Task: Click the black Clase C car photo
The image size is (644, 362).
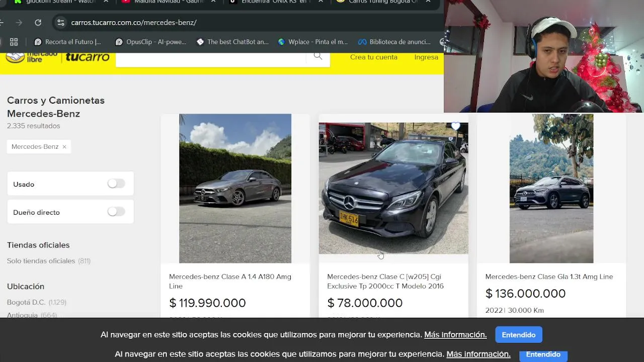Action: click(x=393, y=189)
